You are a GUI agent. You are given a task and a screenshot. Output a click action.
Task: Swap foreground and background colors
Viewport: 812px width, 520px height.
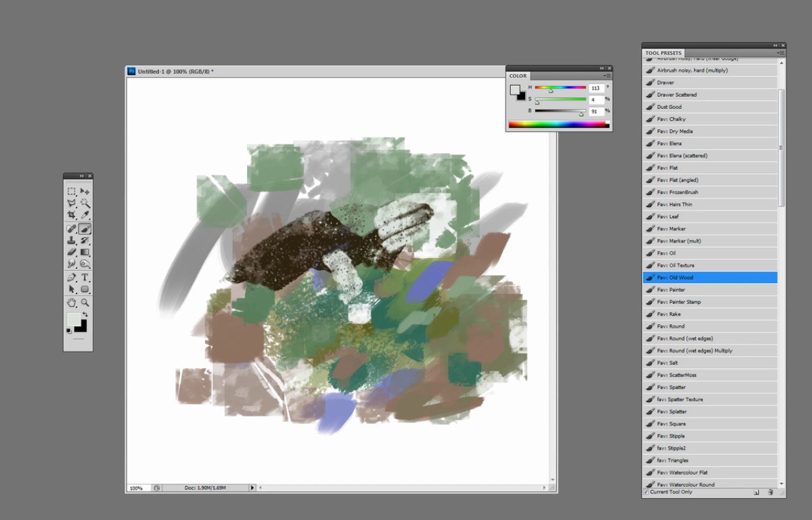(85, 315)
